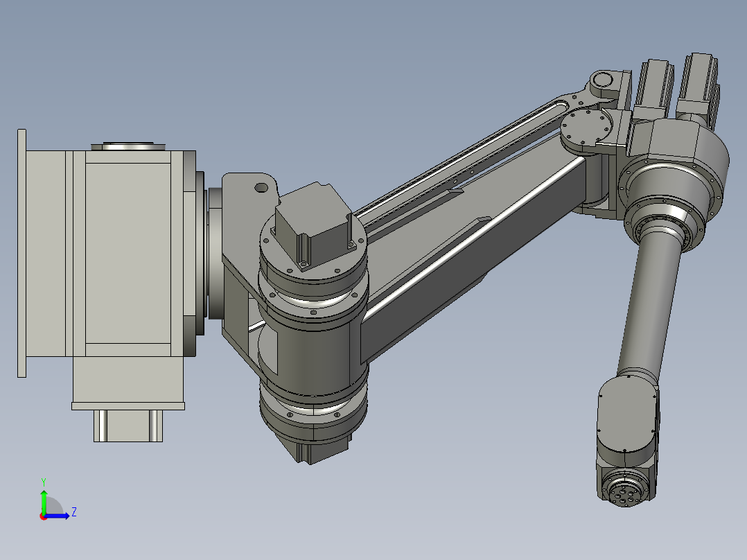This screenshot has height=560, width=747.
Task: Select the end effector faceplate with bolt holes
Action: coord(626,493)
